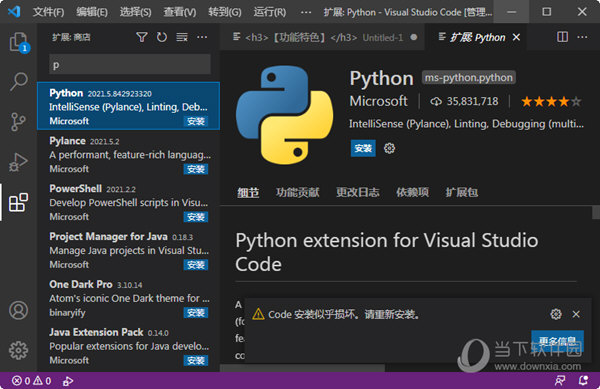The width and height of the screenshot is (600, 389).
Task: Switch to the 更改日志 changelog tab
Action: (358, 192)
